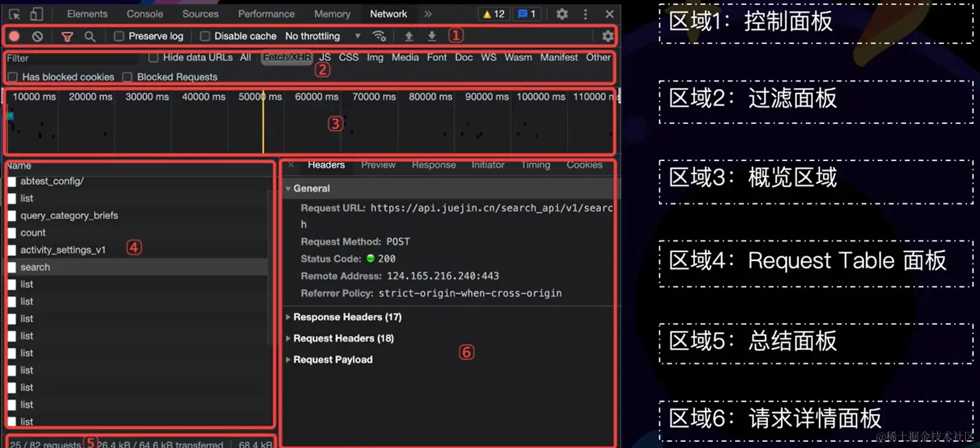Viewport: 980px width, 448px height.
Task: Toggle Preserve log checkbox
Action: click(119, 36)
